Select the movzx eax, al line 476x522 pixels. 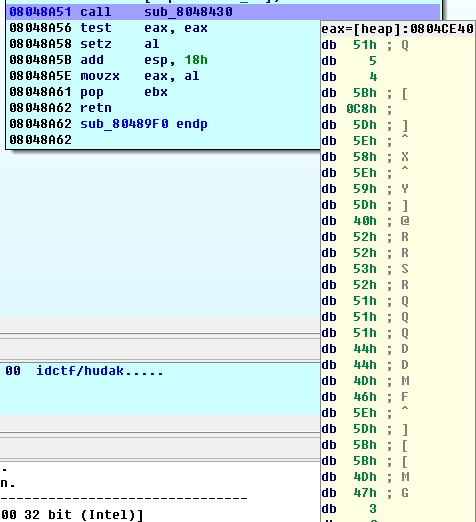104,76
